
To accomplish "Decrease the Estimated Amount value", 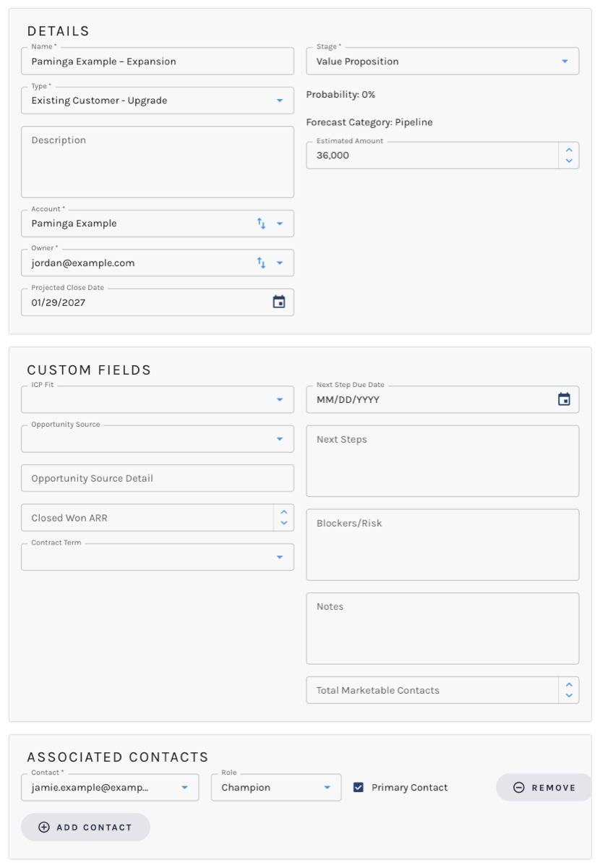I will coord(569,161).
